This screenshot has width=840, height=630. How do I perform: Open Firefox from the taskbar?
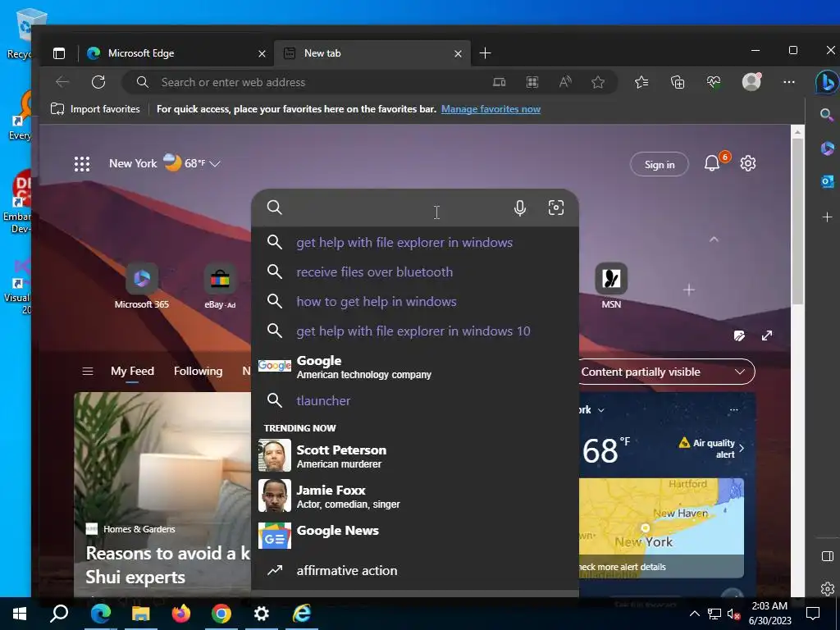point(180,614)
